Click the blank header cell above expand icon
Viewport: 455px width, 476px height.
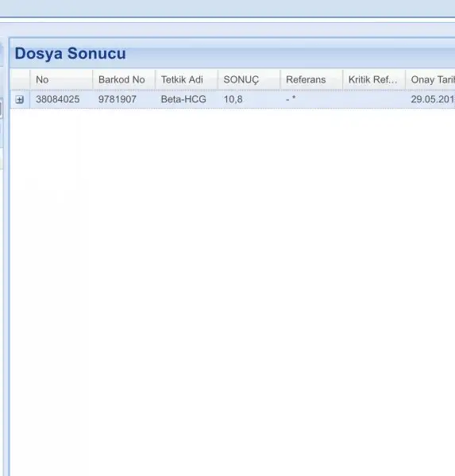[x=20, y=79]
